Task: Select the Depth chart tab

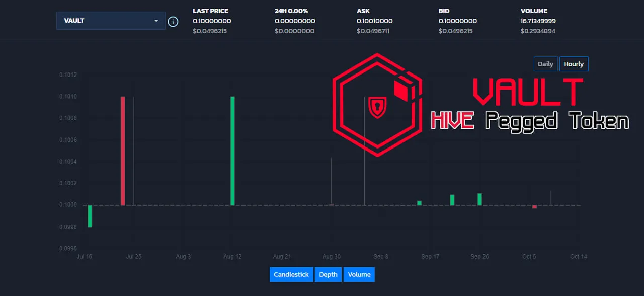Action: (x=328, y=274)
